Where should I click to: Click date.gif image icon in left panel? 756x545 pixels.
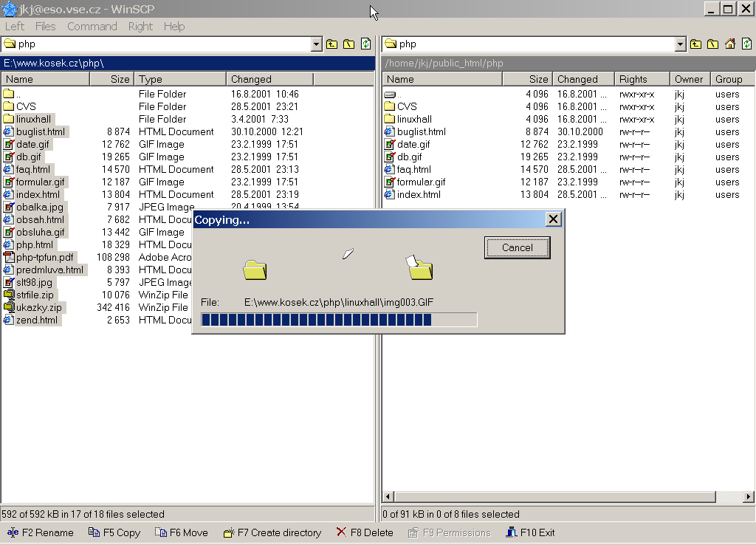tap(9, 144)
